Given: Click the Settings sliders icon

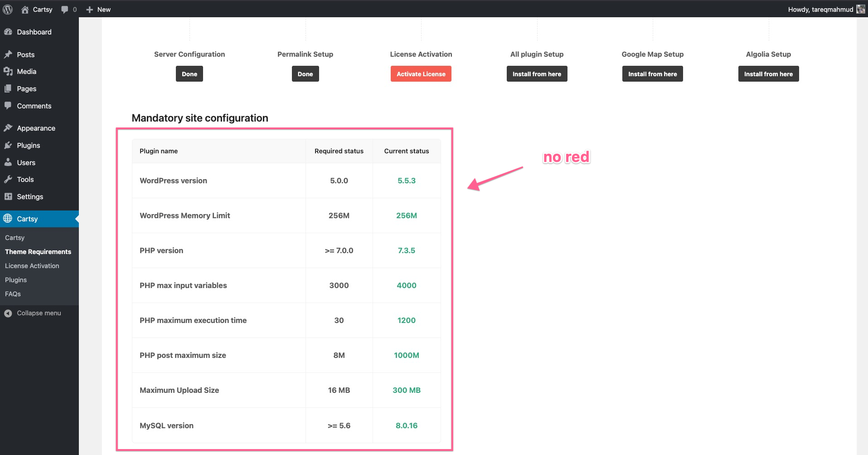Looking at the screenshot, I should (x=8, y=196).
